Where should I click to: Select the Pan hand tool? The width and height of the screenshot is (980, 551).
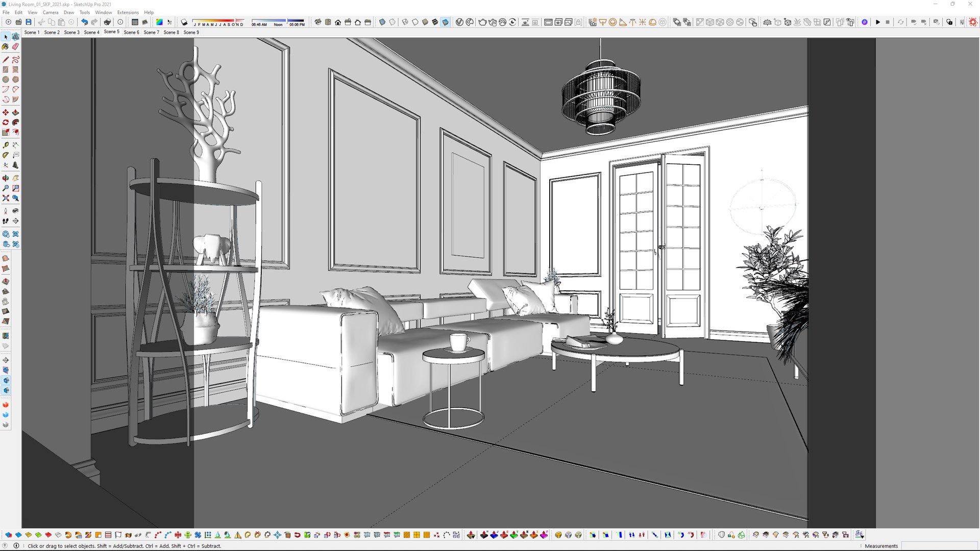[16, 178]
